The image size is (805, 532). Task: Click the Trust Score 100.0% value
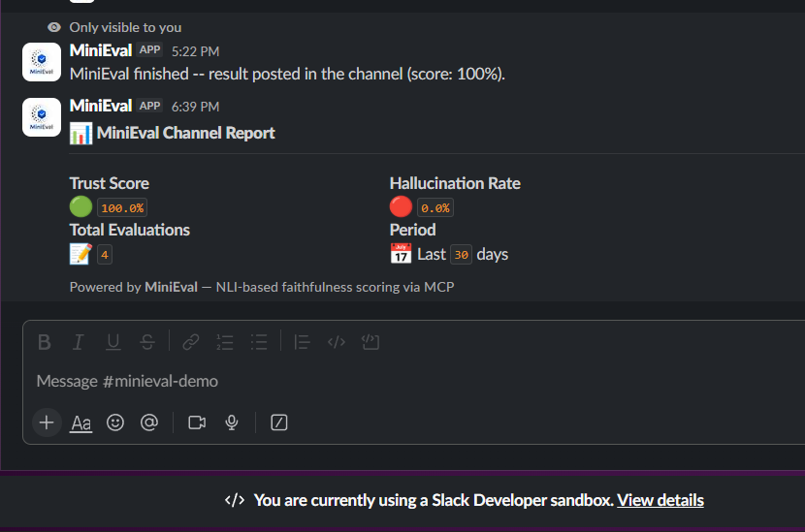pos(122,207)
